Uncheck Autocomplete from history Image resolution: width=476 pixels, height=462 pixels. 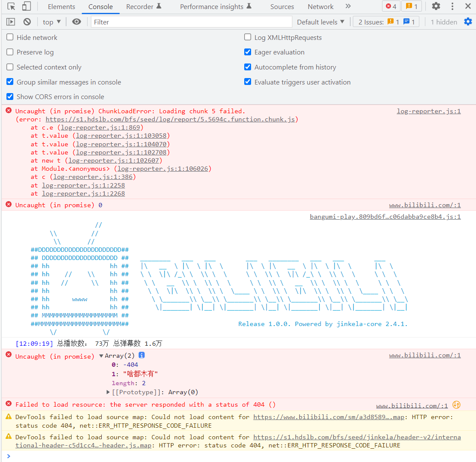pyautogui.click(x=248, y=67)
